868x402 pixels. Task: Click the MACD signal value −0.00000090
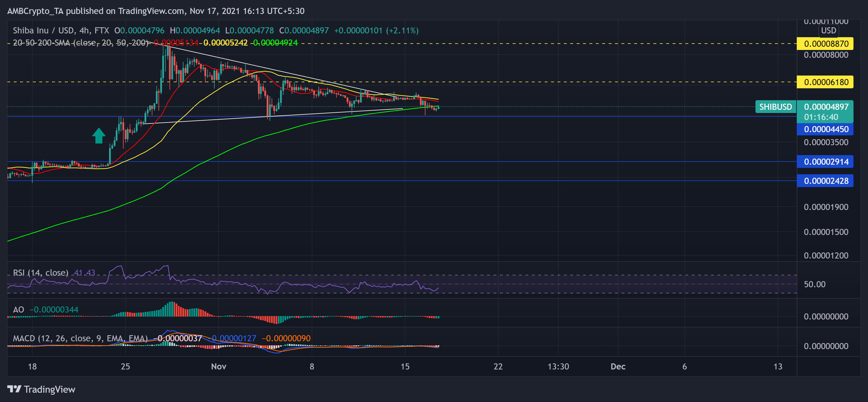(286, 338)
